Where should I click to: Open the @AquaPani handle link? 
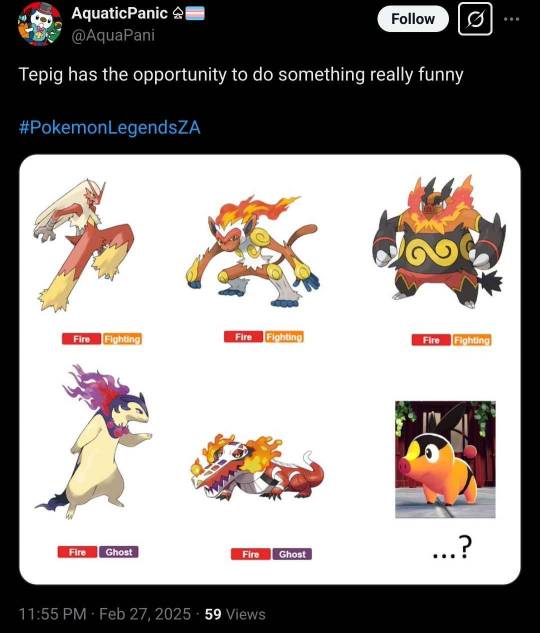tap(113, 36)
